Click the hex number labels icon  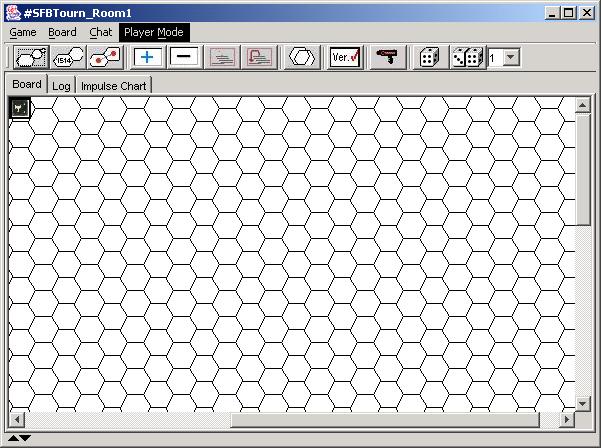pyautogui.click(x=66, y=58)
